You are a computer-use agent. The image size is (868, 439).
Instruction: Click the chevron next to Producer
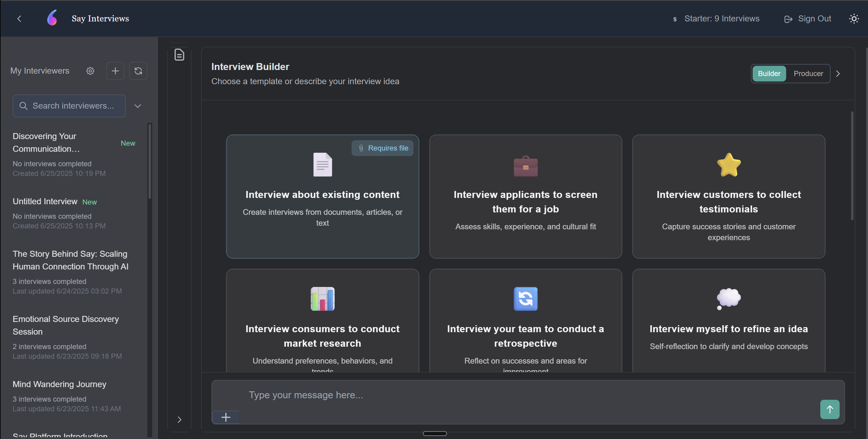pos(838,73)
